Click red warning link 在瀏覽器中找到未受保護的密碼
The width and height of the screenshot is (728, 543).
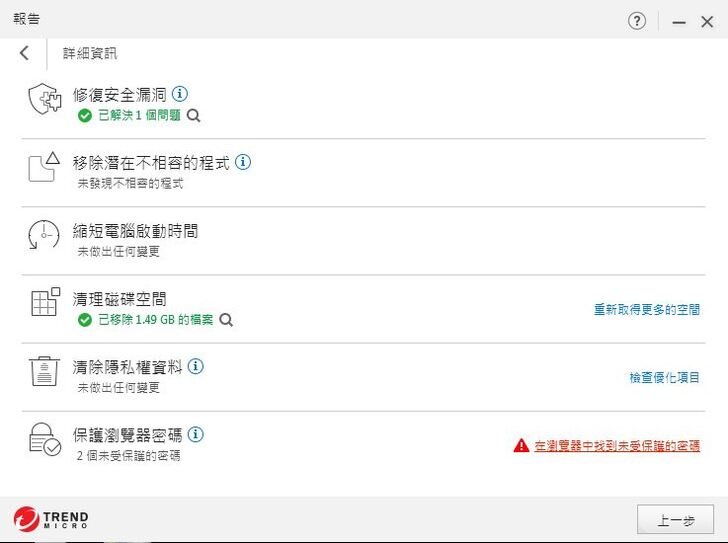point(615,446)
